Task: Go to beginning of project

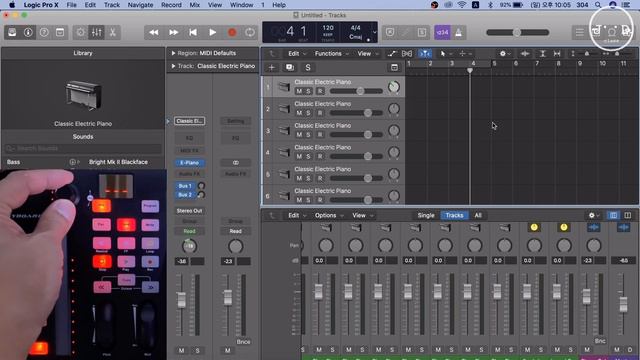Action: click(x=193, y=32)
